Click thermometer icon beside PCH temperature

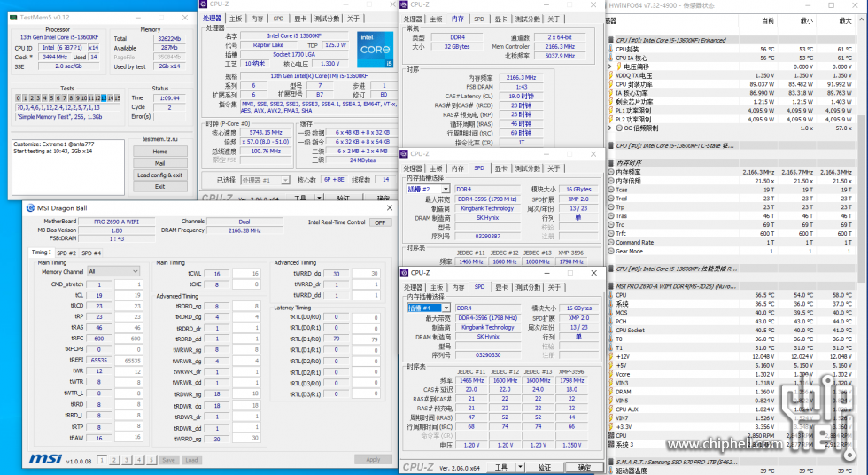point(610,322)
